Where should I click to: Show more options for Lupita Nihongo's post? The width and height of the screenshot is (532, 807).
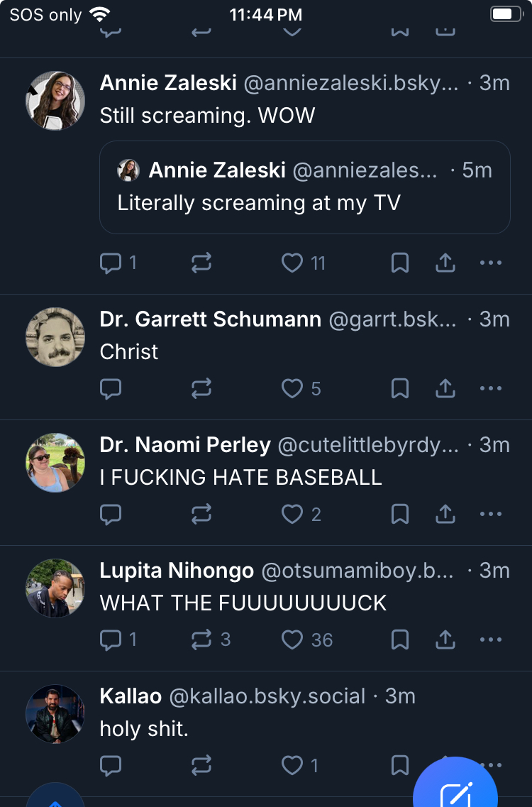(491, 639)
